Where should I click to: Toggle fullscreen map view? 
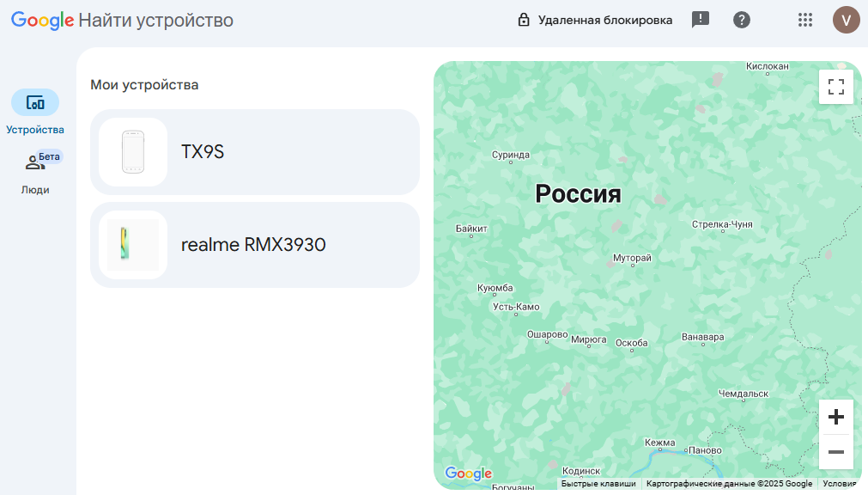coord(836,87)
